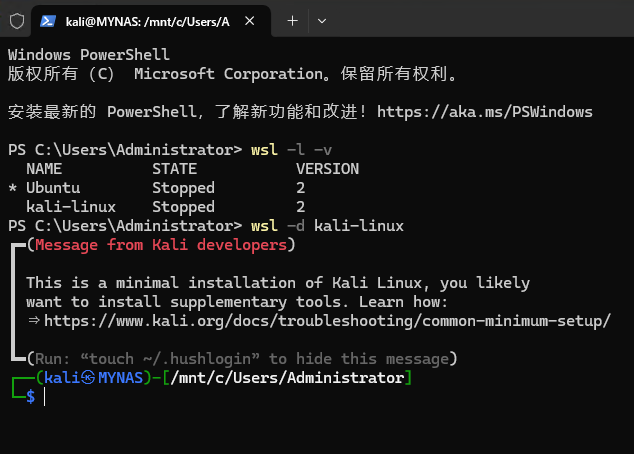Click the Kali logo symbol in prompt

(x=88, y=378)
